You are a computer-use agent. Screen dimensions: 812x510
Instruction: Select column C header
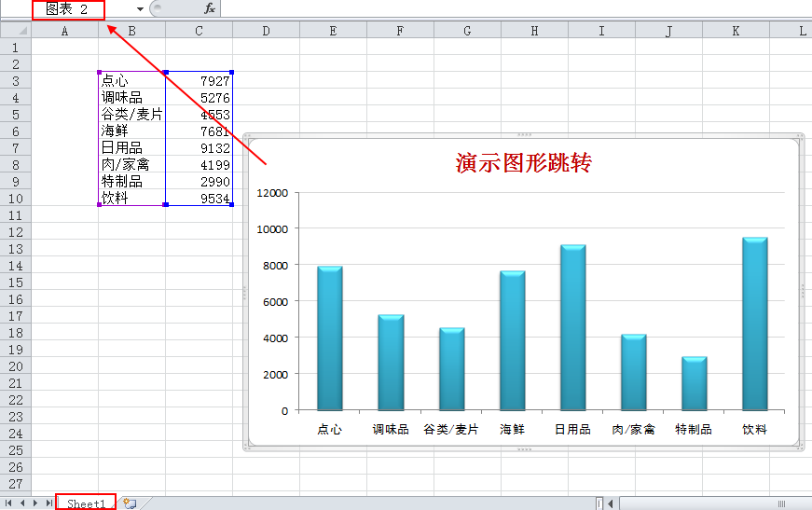[199, 31]
